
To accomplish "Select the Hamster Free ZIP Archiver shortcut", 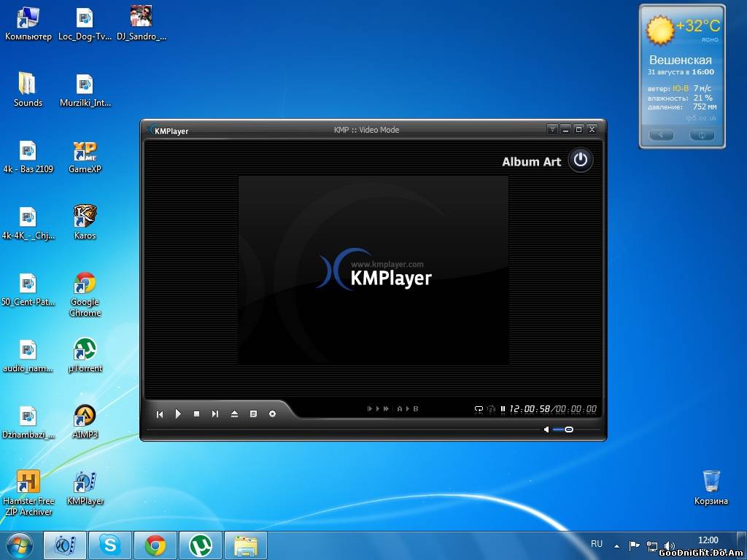I will pyautogui.click(x=28, y=494).
